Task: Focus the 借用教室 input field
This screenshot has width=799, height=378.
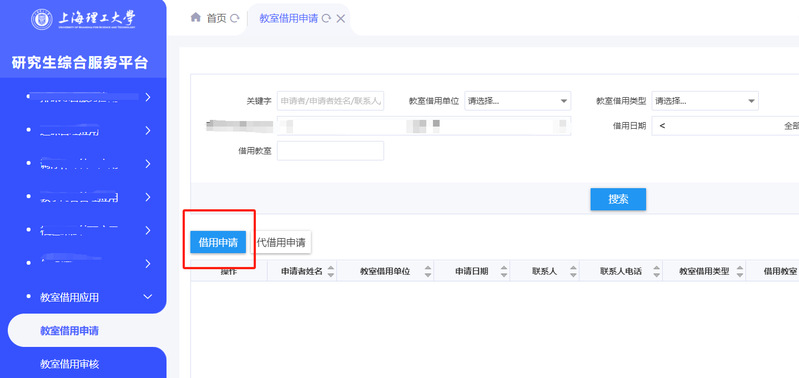Action: 330,151
